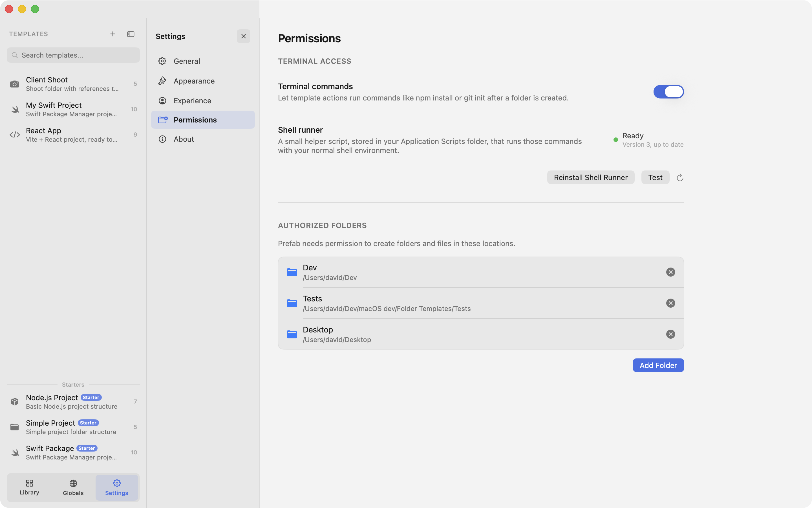This screenshot has height=508, width=812.
Task: Click Reinstall Shell Runner button
Action: (x=591, y=178)
